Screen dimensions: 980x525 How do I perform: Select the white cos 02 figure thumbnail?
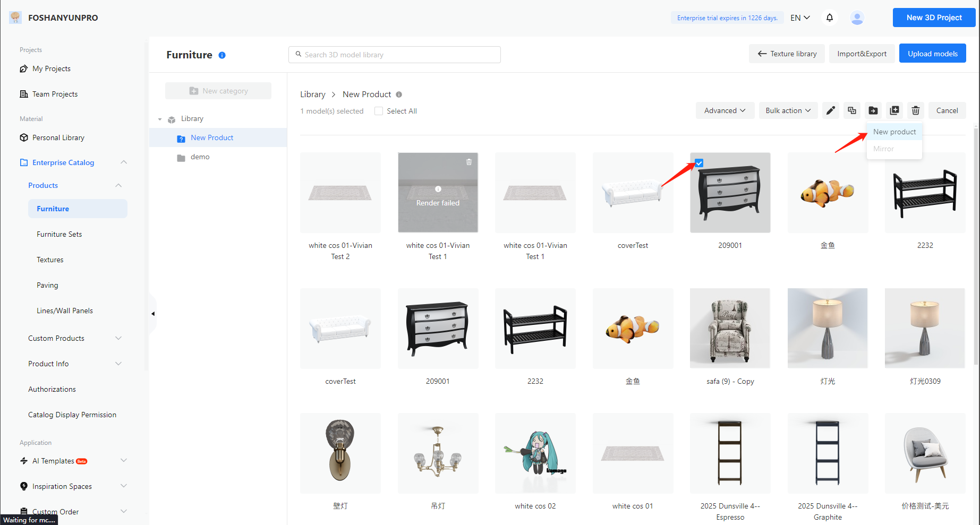pos(535,453)
